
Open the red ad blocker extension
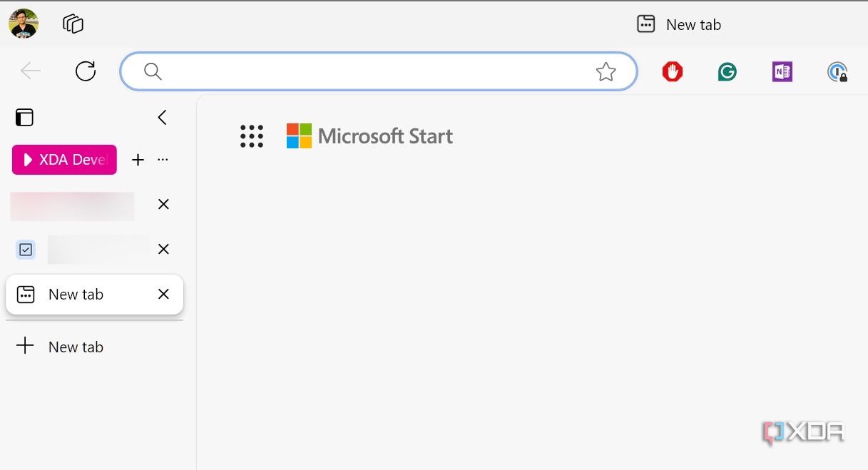(672, 71)
